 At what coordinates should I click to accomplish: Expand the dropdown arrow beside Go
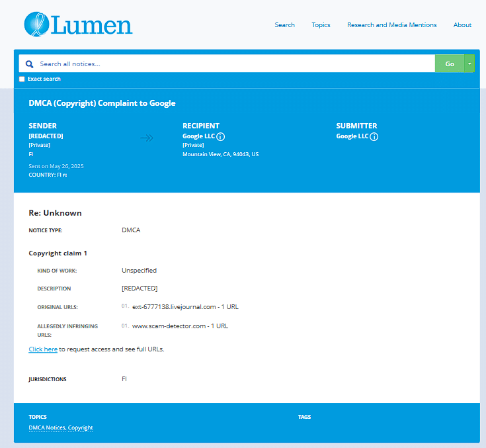click(x=469, y=64)
